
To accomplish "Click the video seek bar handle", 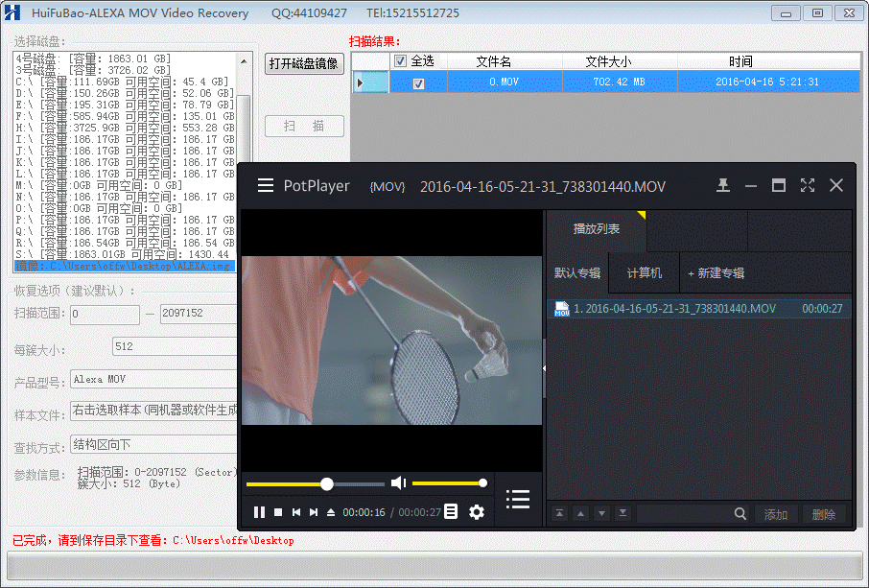I will point(327,483).
